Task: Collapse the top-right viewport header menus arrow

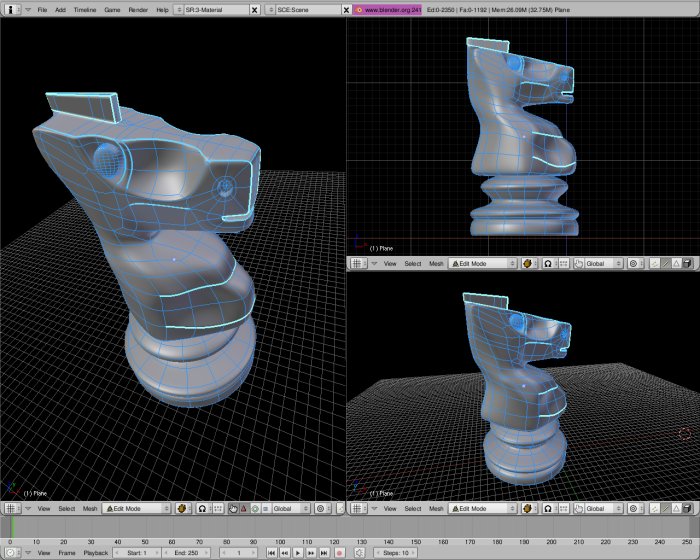Action: (x=375, y=263)
